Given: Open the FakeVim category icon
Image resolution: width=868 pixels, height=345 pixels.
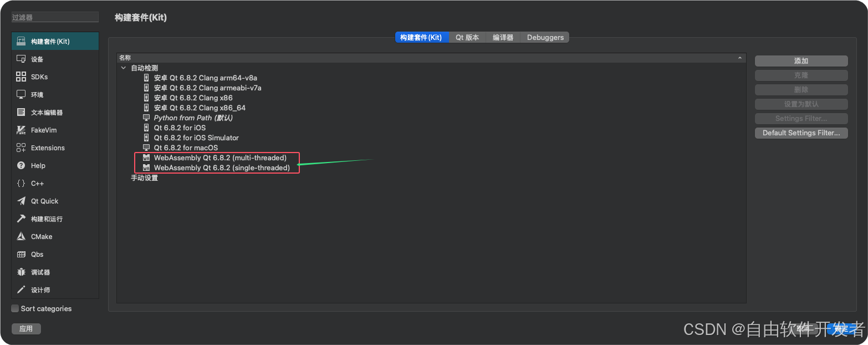Looking at the screenshot, I should (21, 130).
